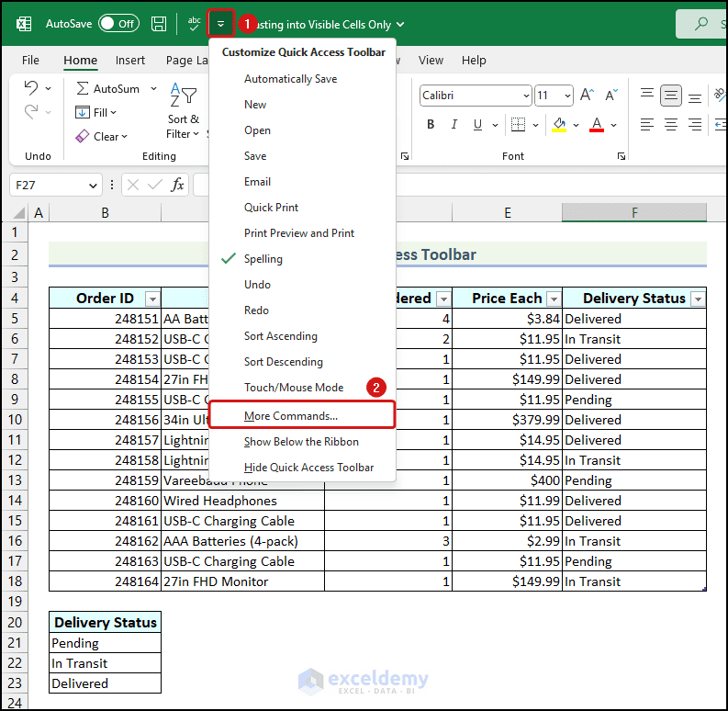This screenshot has height=711, width=728.
Task: Click Center alignment icon
Action: [x=671, y=125]
